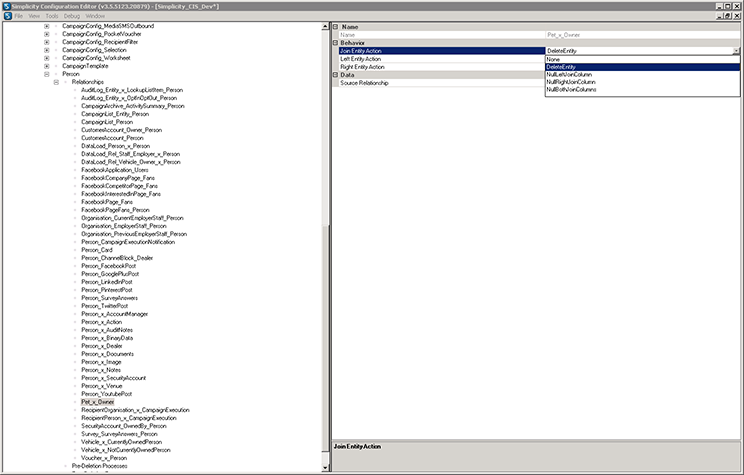
Task: Expand CampaignConfig_Worksheet node
Action: pos(46,57)
